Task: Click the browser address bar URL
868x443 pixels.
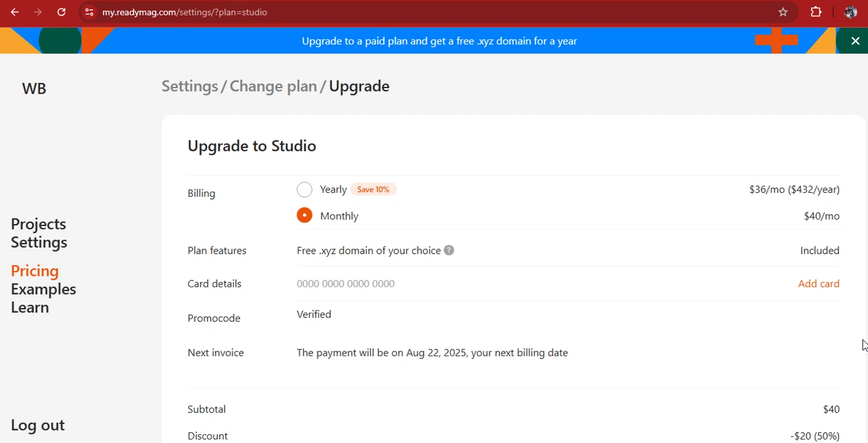Action: tap(185, 12)
